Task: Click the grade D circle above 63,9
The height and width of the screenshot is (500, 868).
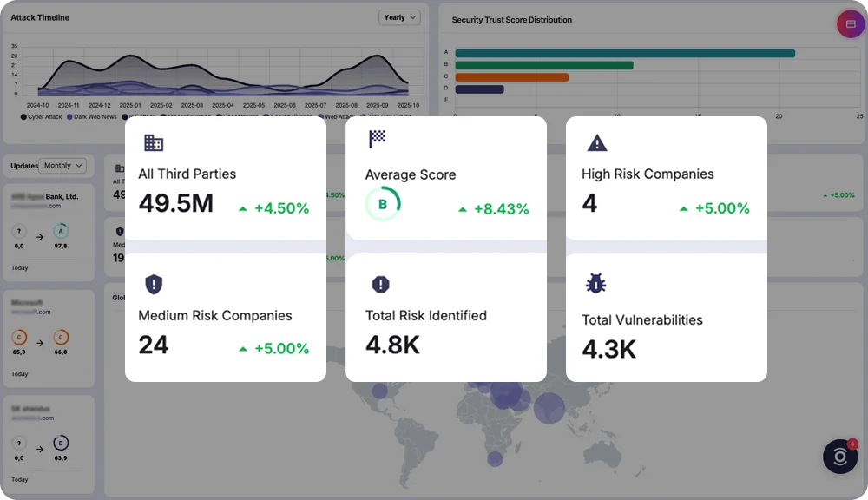Action: click(61, 443)
